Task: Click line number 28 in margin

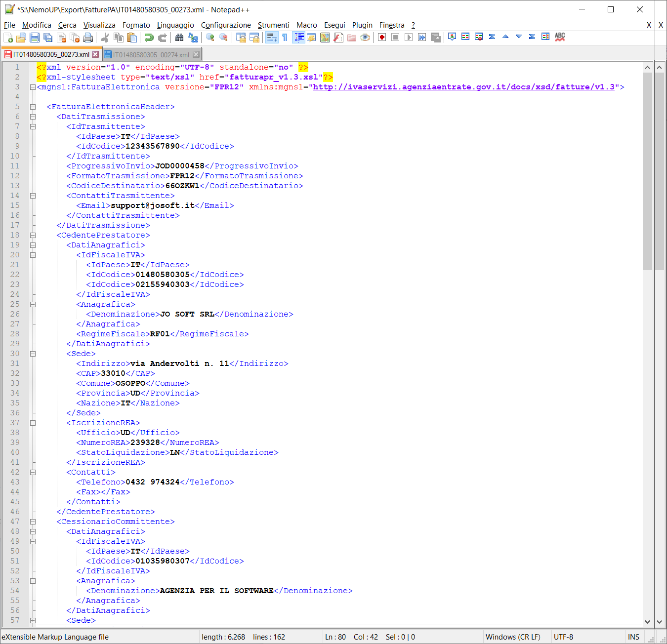Action: 15,334
